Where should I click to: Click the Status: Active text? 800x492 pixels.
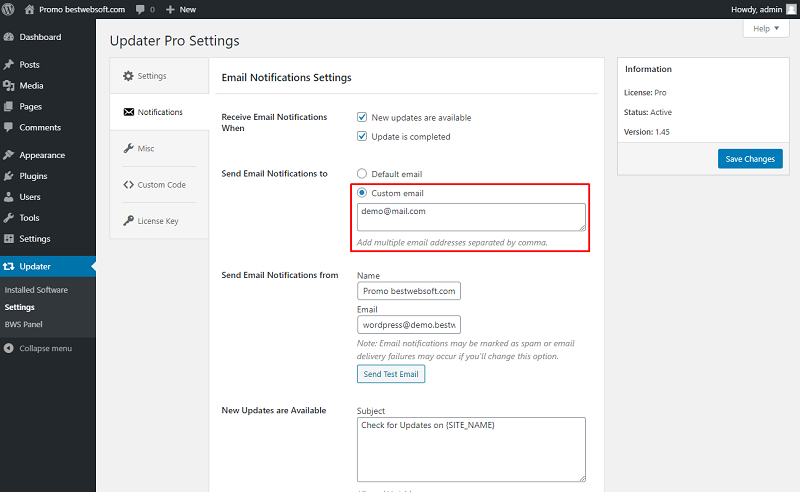point(647,112)
